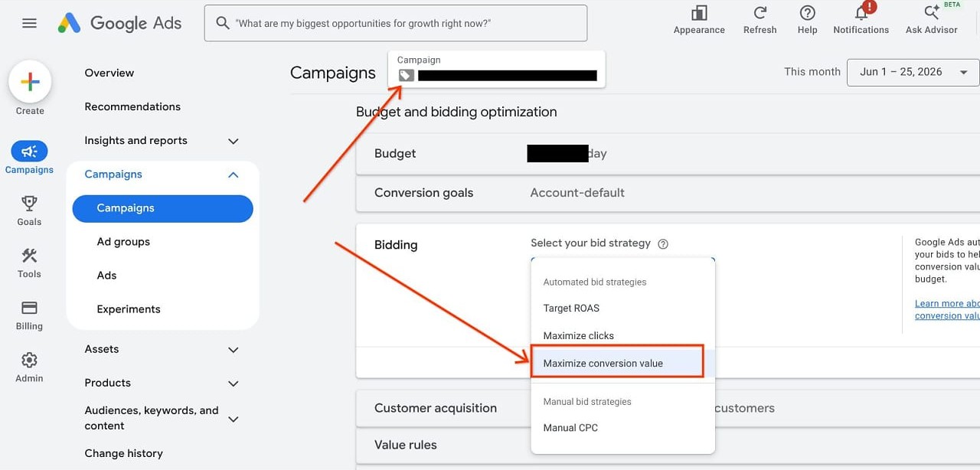Click the campaign tag icon
Screen dimensions: 980x470
406,75
